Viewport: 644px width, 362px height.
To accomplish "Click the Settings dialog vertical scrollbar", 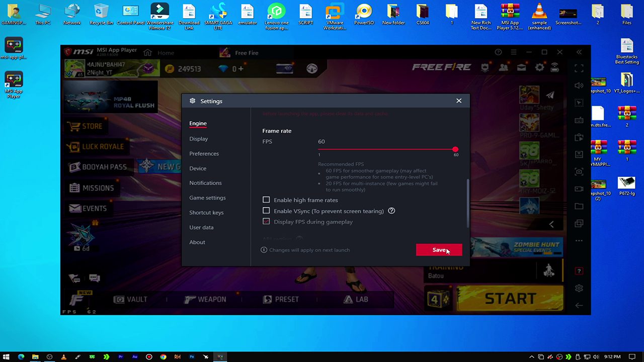I will tap(468, 204).
